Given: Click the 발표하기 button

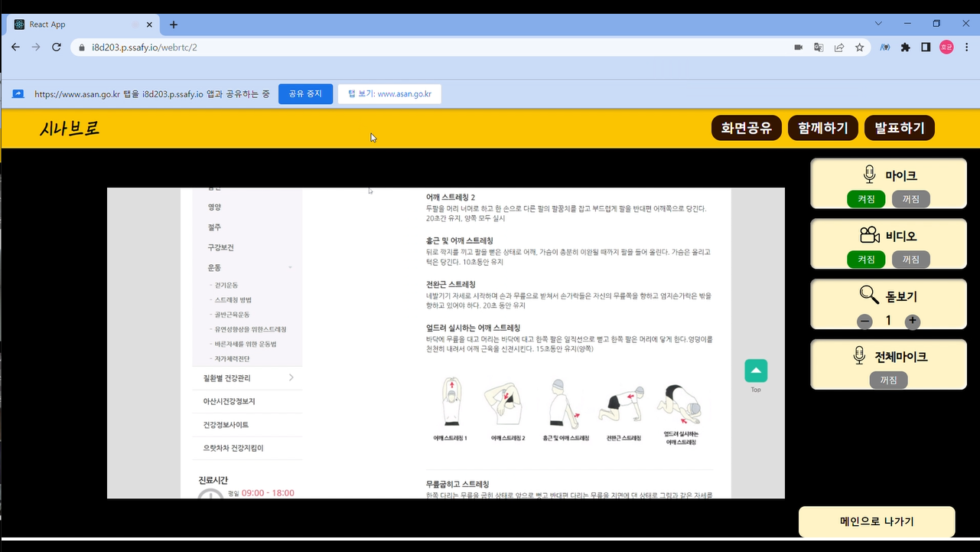Looking at the screenshot, I should click(x=899, y=127).
